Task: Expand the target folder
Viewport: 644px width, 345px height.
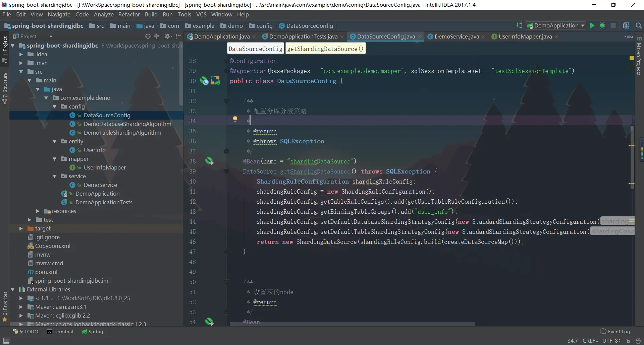Action: 21,228
